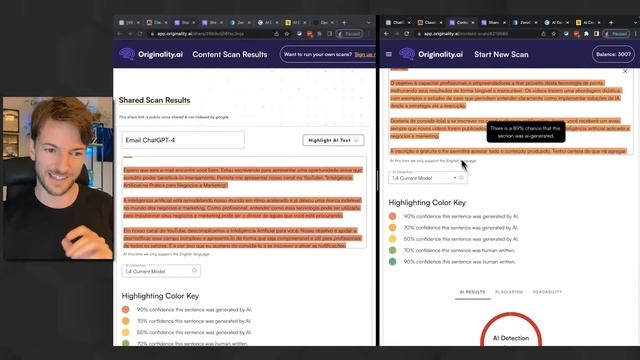Expand 1.4 Current Model dropdown in right window

click(428, 178)
